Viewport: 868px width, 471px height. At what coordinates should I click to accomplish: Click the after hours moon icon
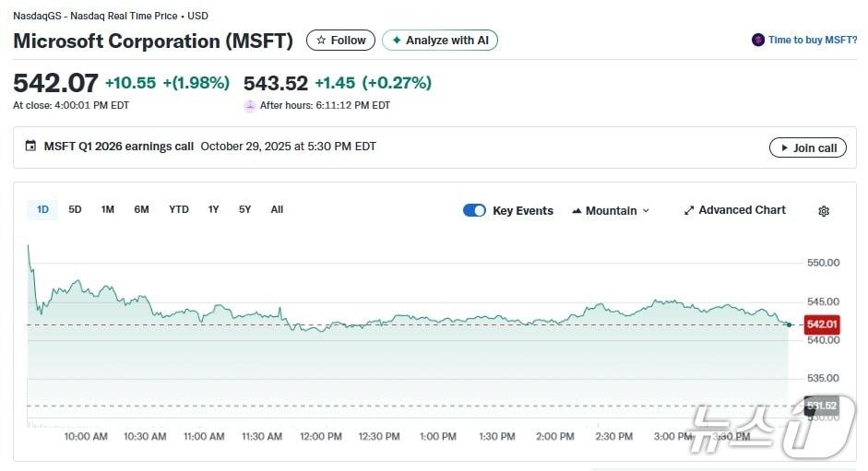pos(250,106)
